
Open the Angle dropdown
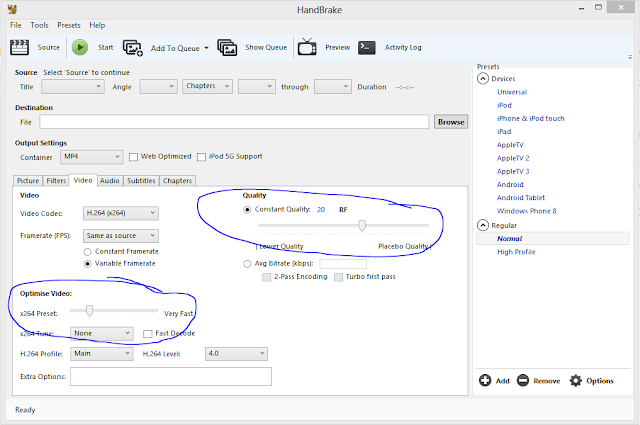click(x=158, y=87)
